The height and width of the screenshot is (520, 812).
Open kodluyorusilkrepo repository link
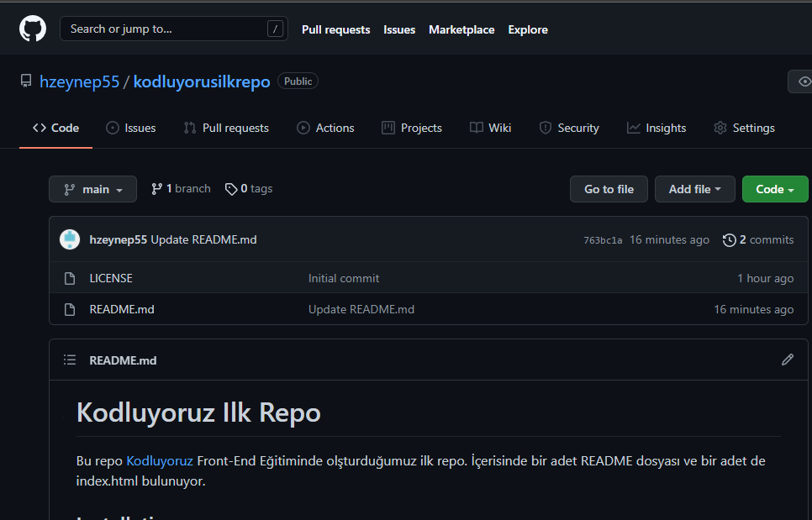pos(202,81)
